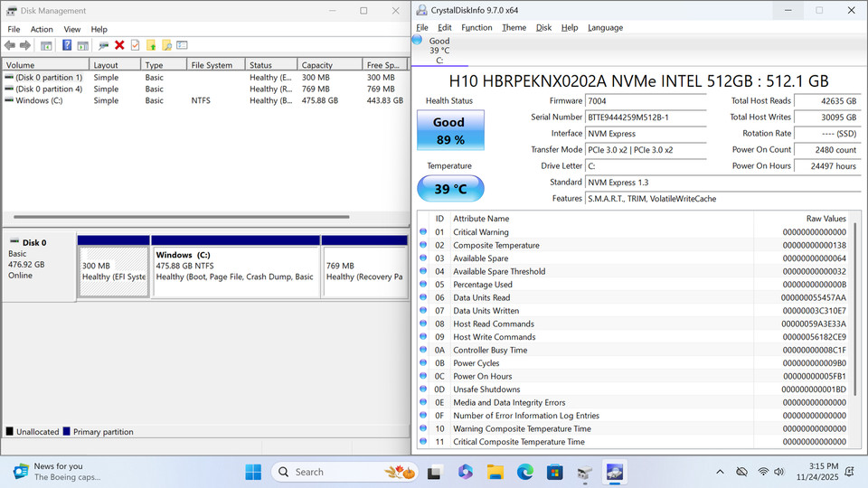Expand the hidden icons tray chevron
The width and height of the screenshot is (868, 488).
pyautogui.click(x=720, y=472)
